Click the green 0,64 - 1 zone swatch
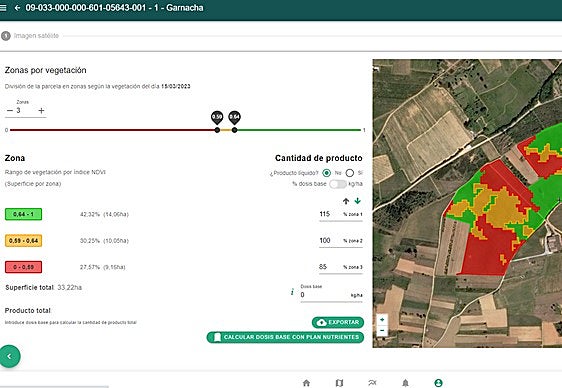This screenshot has height=388, width=562. point(23,214)
